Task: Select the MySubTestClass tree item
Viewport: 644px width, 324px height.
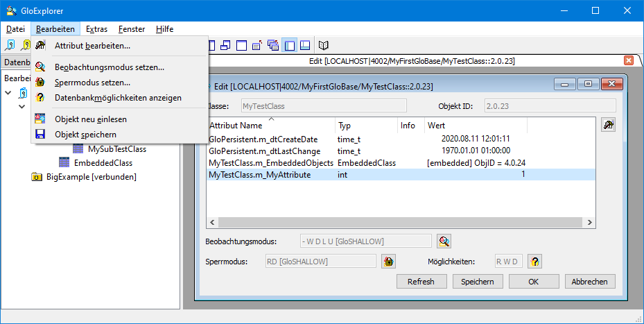Action: coord(117,149)
